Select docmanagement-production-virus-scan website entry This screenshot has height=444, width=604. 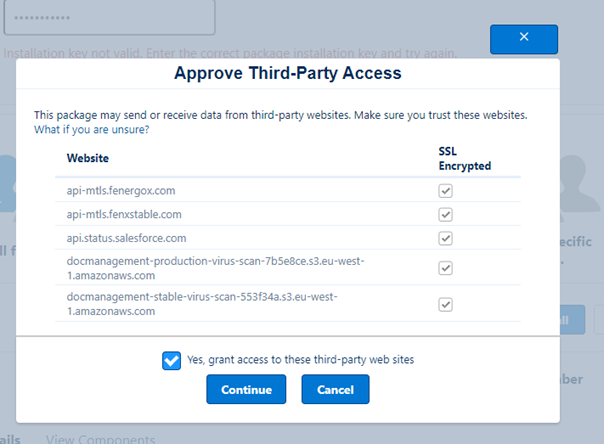pos(215,268)
